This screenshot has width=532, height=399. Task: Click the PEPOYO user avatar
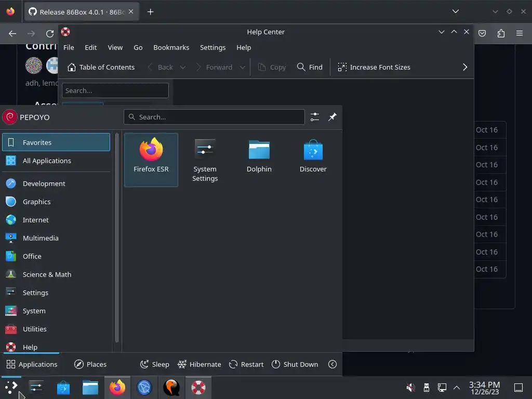click(x=10, y=117)
